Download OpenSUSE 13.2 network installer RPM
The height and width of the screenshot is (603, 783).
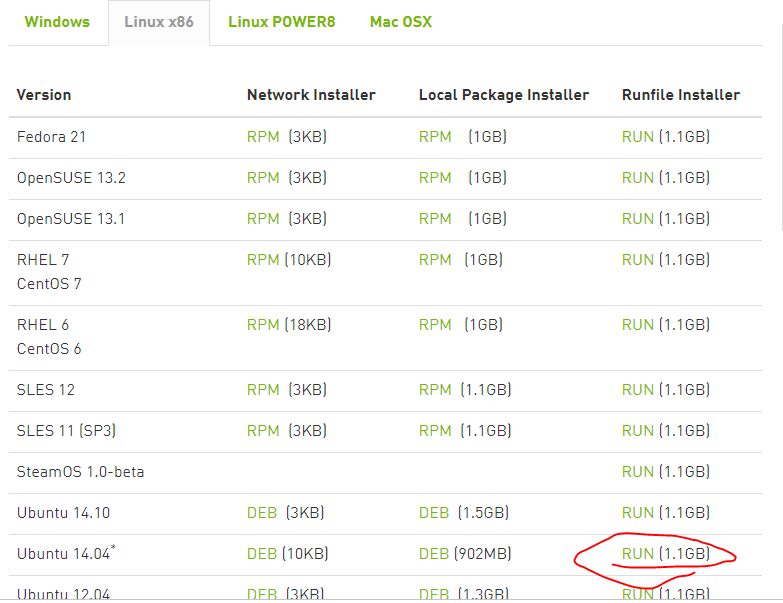point(263,178)
